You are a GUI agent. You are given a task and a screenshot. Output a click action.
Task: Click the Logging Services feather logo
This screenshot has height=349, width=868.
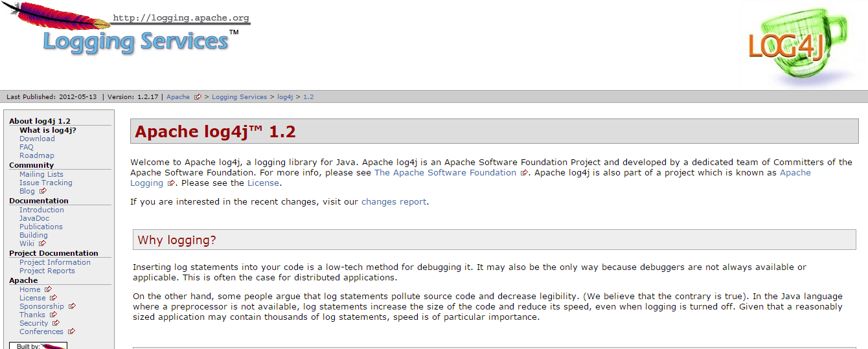coord(126,29)
